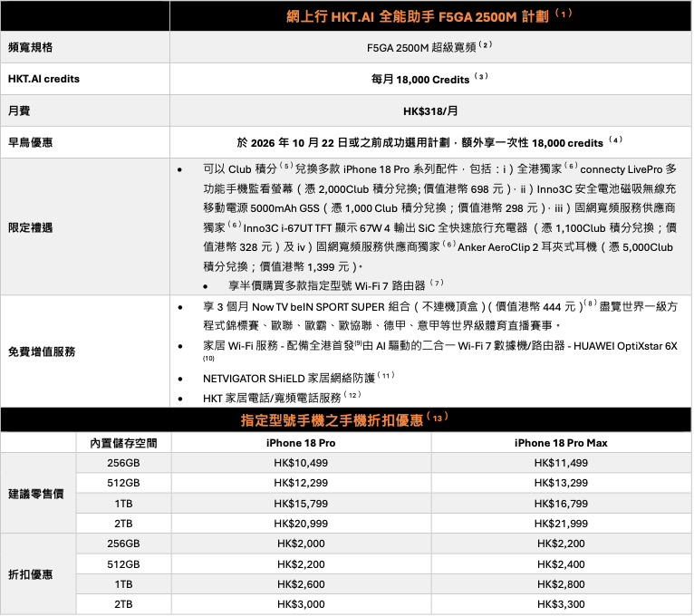Select the '月費' row label

19,111
